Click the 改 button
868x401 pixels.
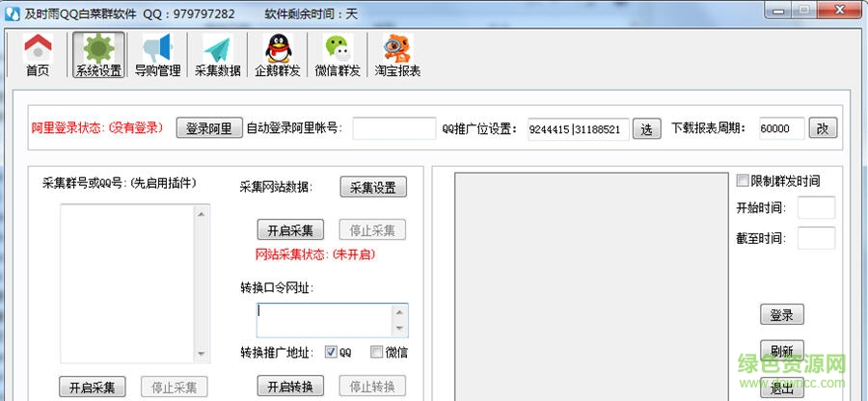824,128
